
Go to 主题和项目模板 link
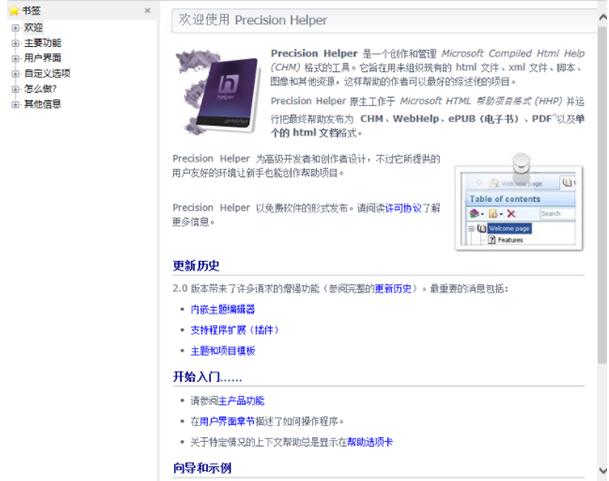click(x=222, y=351)
